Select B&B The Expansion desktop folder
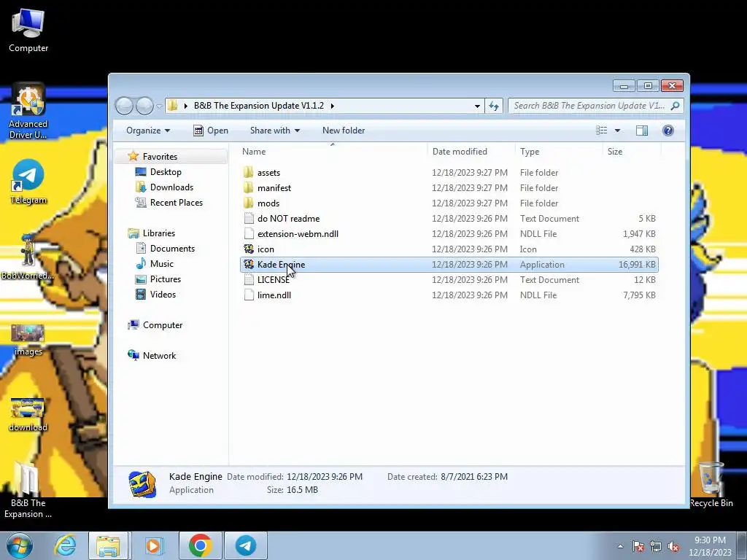The height and width of the screenshot is (560, 747). tap(28, 491)
